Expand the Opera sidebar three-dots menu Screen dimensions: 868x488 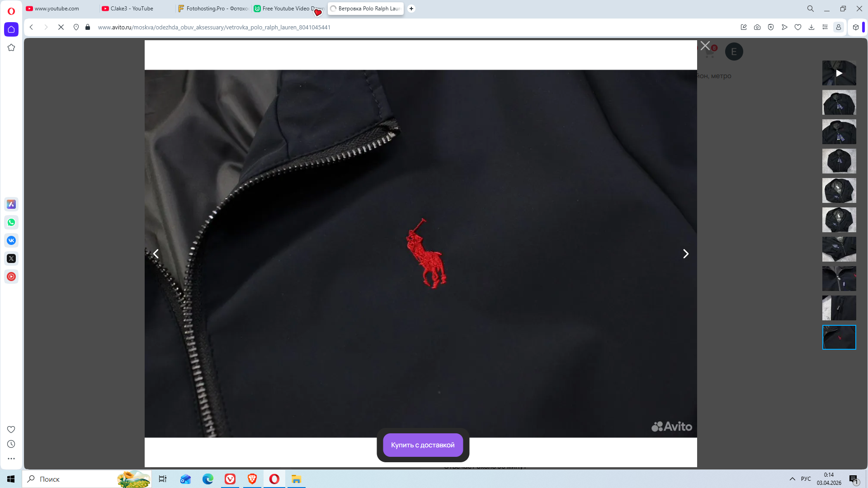tap(11, 459)
